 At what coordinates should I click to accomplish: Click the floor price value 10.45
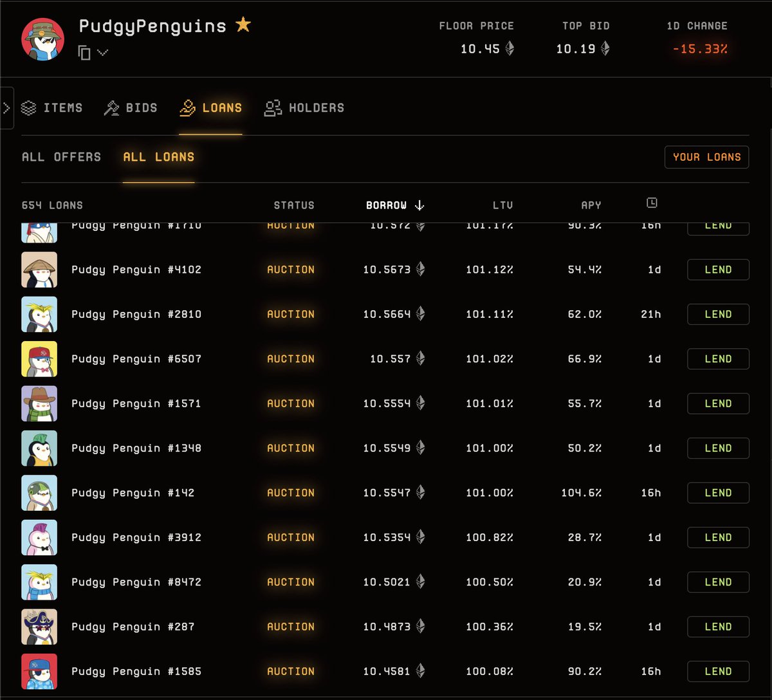(480, 49)
